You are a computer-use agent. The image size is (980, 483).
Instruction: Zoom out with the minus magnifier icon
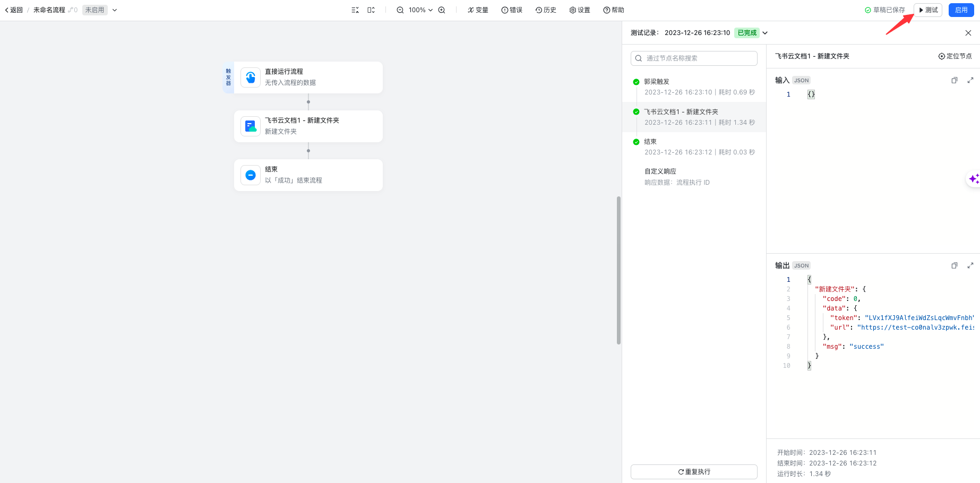point(400,10)
